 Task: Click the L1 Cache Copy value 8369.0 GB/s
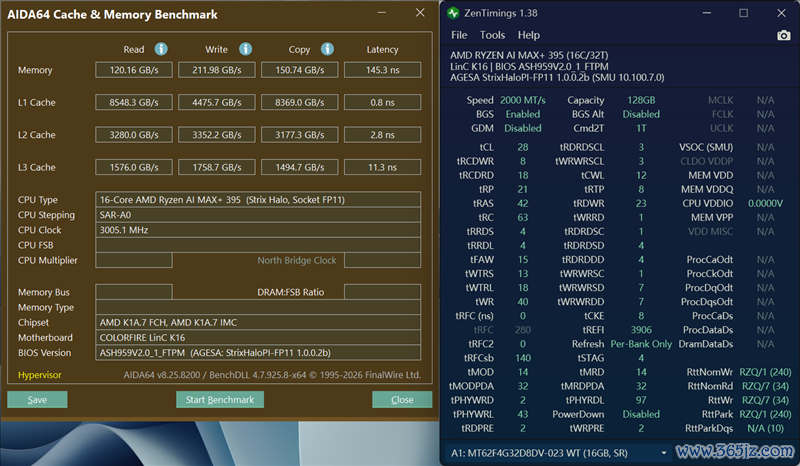tap(299, 102)
